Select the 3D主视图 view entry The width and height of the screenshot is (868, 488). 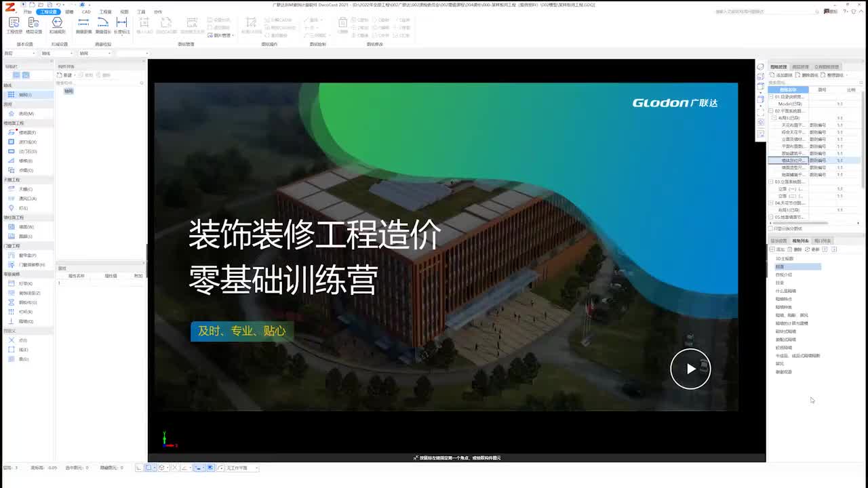tap(785, 258)
